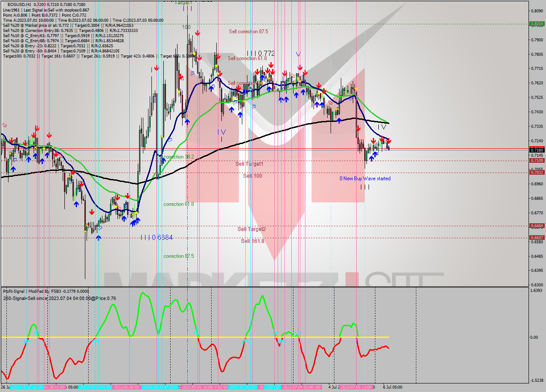
Task: Click the 1.6393 indicator scale value
Action: pos(537,290)
